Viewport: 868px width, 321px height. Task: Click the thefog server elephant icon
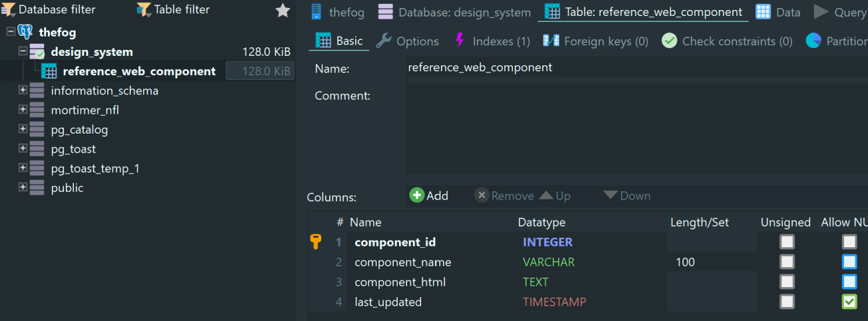point(26,32)
